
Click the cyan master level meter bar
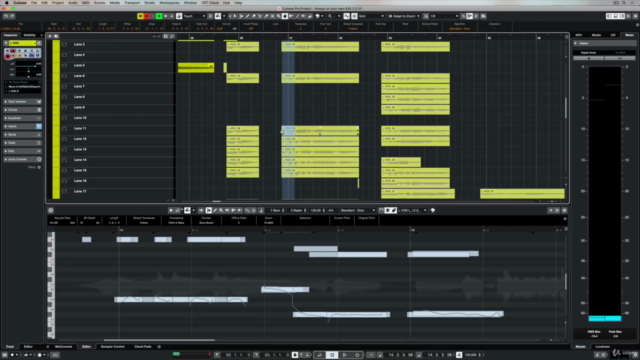604,318
